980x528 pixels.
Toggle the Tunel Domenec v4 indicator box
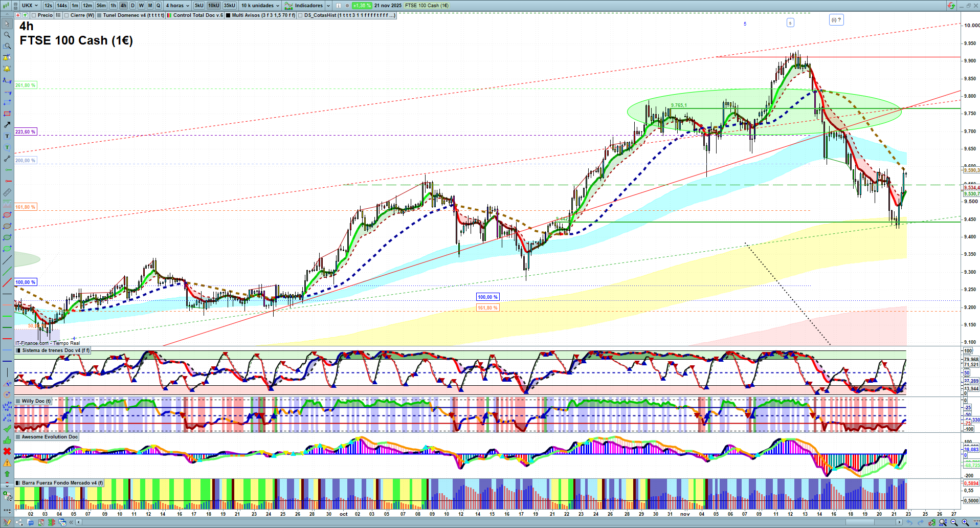(x=99, y=15)
